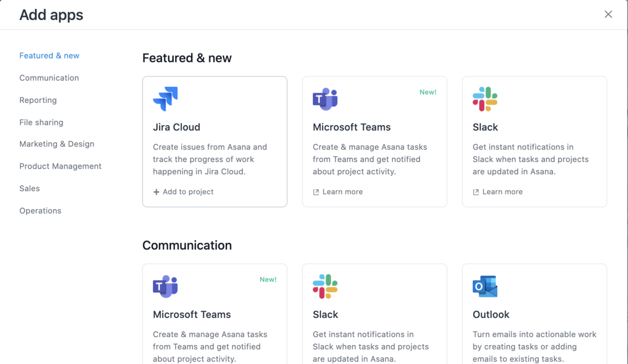
Task: Learn more about Microsoft Teams featured app
Action: tap(338, 192)
